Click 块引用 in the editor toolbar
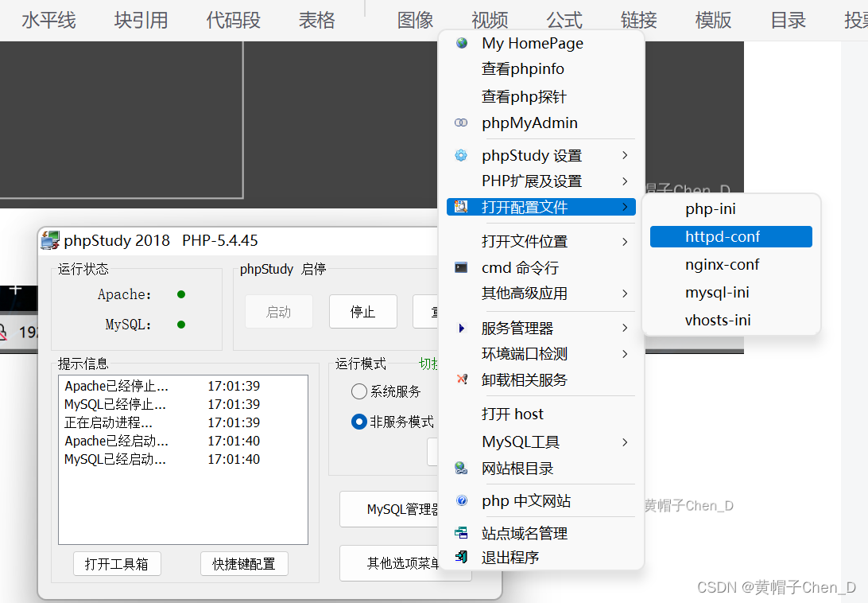Viewport: 868px width, 603px height. 141,21
